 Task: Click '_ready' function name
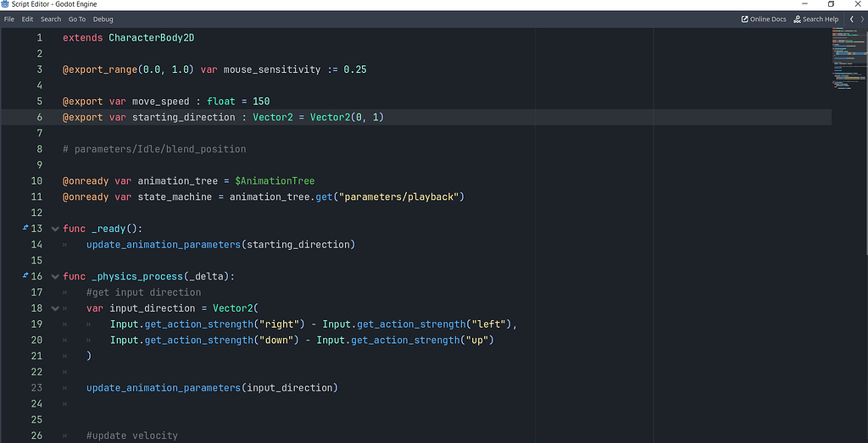(108, 229)
